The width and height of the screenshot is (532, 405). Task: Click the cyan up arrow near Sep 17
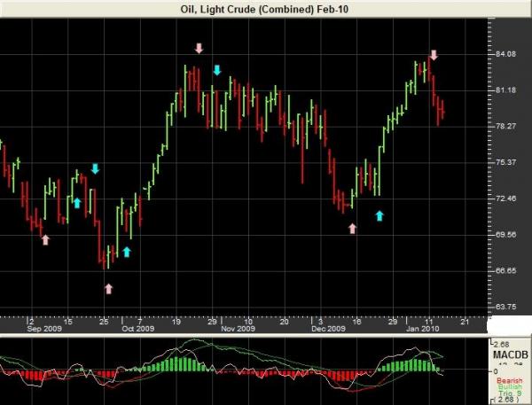pos(77,203)
